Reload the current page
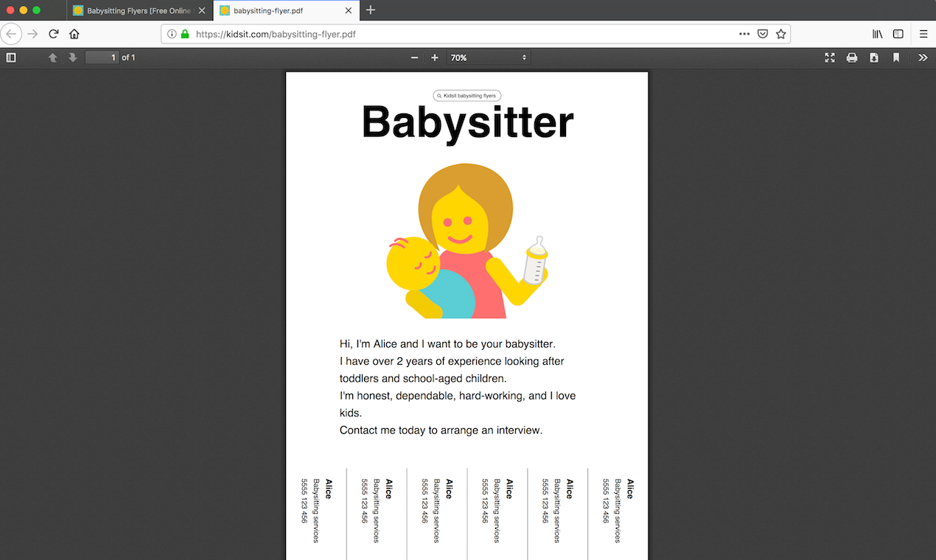Image resolution: width=936 pixels, height=560 pixels. [x=52, y=33]
